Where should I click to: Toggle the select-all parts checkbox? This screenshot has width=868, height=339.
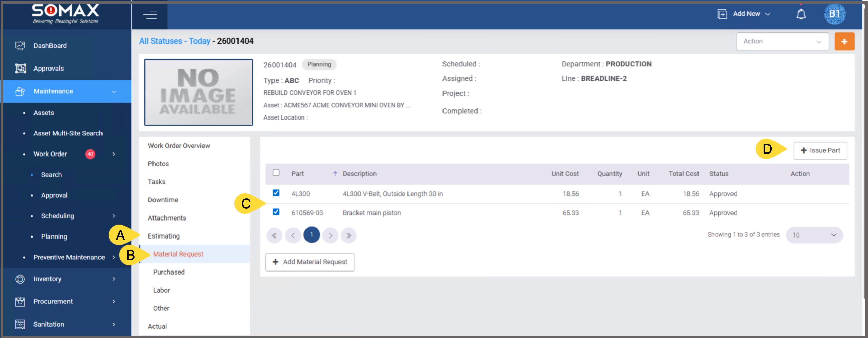pos(276,173)
